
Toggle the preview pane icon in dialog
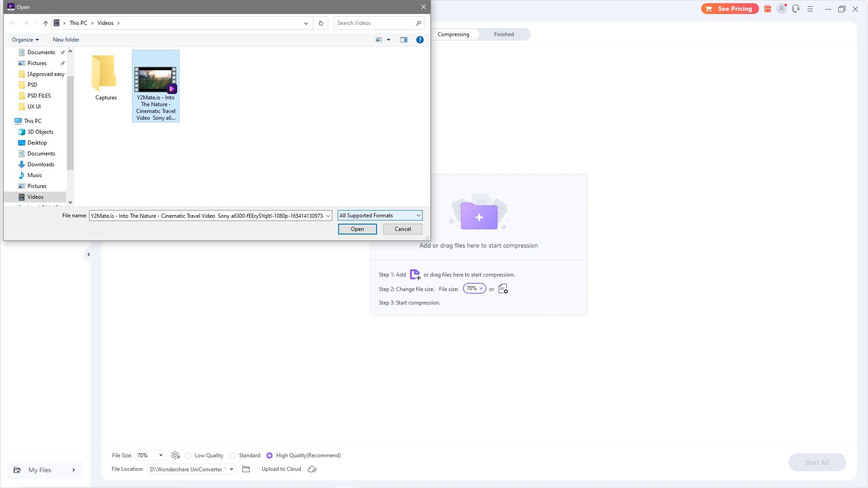click(403, 40)
